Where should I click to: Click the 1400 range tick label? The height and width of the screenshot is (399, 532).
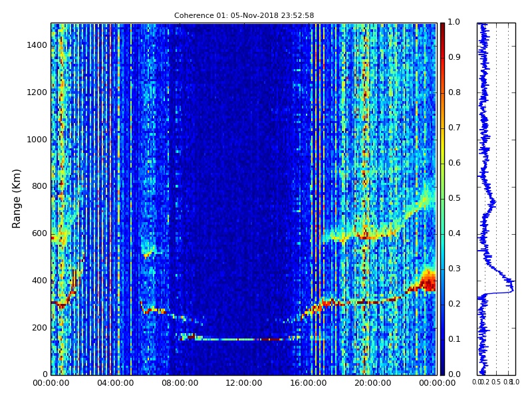[x=37, y=45]
